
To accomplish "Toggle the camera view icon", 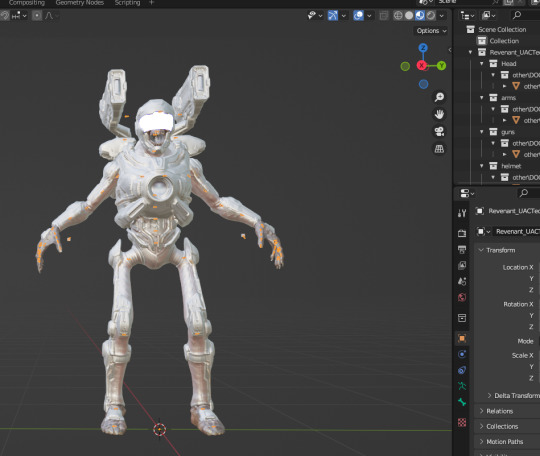I will pos(439,132).
